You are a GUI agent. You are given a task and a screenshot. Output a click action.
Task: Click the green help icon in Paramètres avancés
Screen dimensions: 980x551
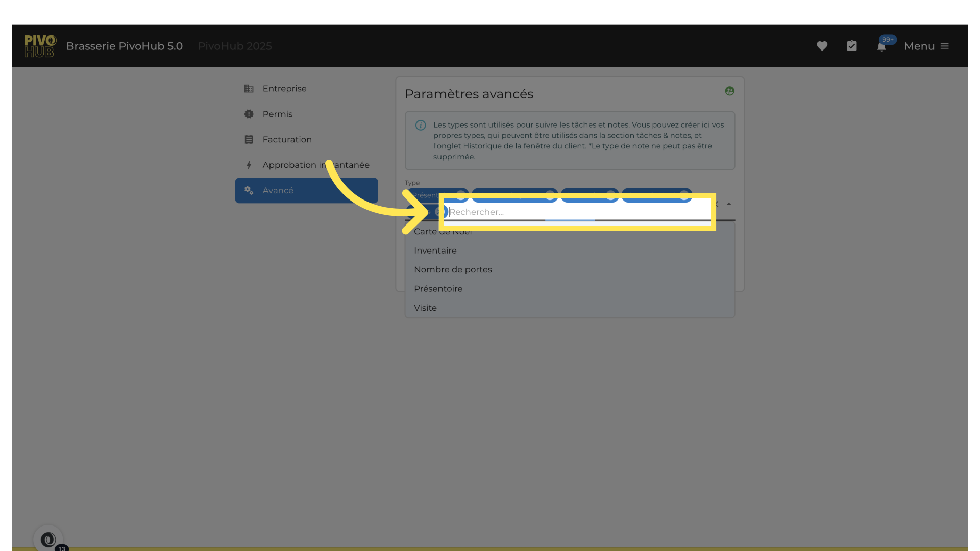click(x=729, y=91)
